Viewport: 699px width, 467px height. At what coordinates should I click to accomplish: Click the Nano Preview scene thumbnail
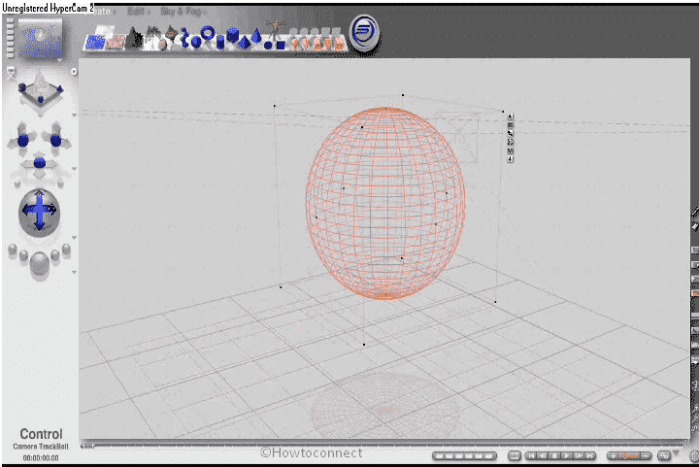click(x=40, y=39)
